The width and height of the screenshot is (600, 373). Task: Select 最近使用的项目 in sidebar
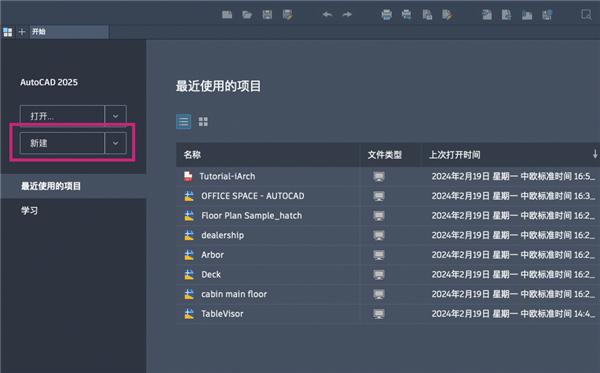tap(73, 186)
